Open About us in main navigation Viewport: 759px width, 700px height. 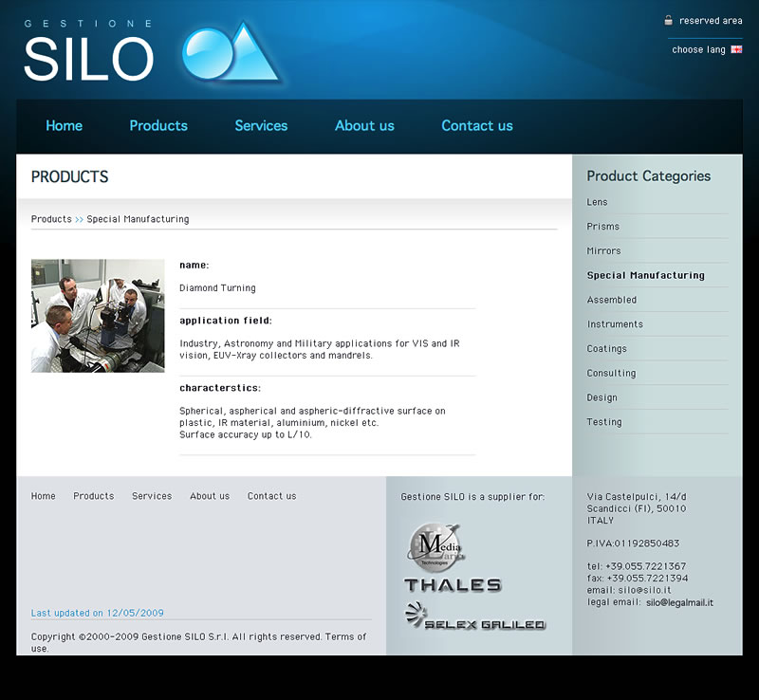[364, 126]
